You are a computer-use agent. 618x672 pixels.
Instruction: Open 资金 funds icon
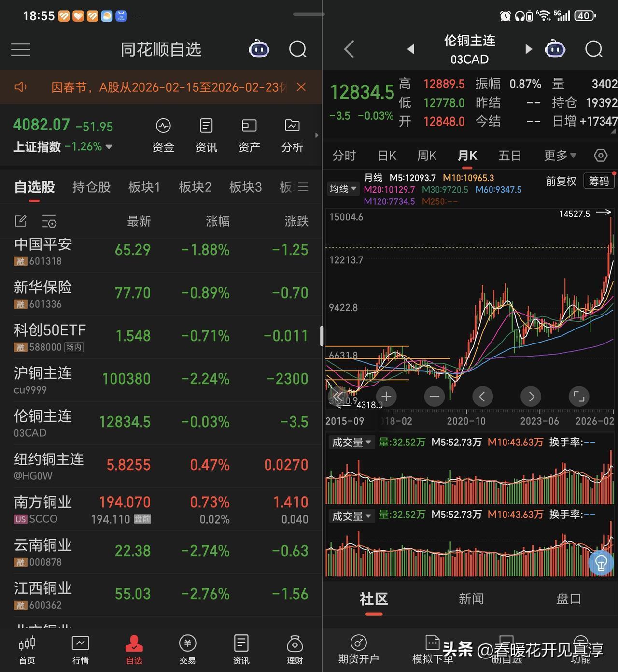point(163,136)
